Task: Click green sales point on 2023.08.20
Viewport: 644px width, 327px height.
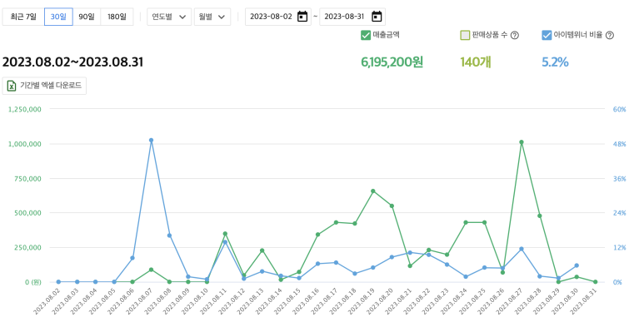Action: point(392,206)
